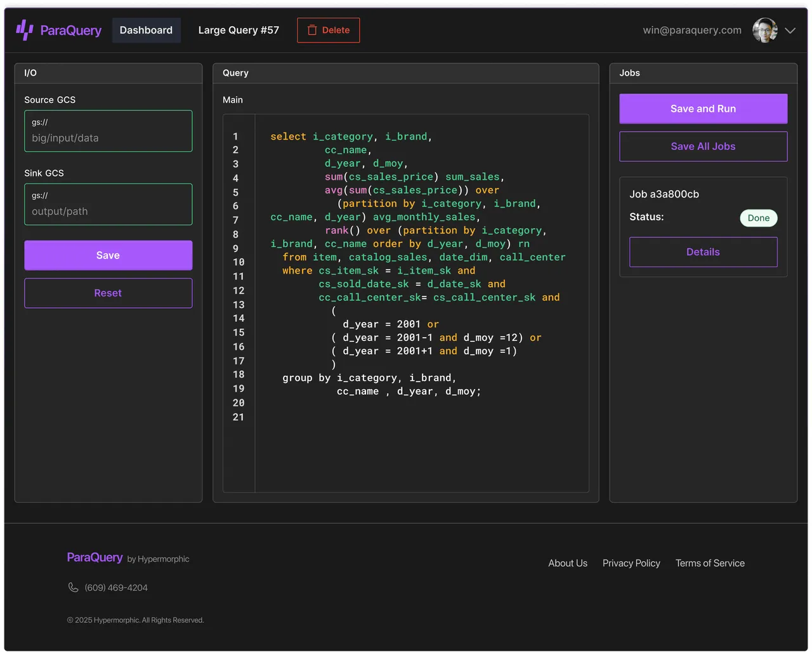Viewport: 812px width, 652px height.
Task: Click the Status: label in job card
Action: pyautogui.click(x=646, y=217)
